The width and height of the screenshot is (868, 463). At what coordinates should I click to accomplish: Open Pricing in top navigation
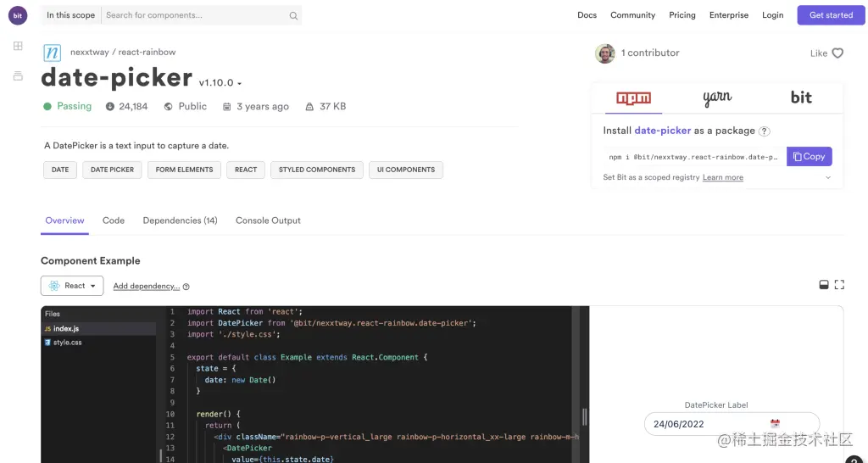point(682,15)
